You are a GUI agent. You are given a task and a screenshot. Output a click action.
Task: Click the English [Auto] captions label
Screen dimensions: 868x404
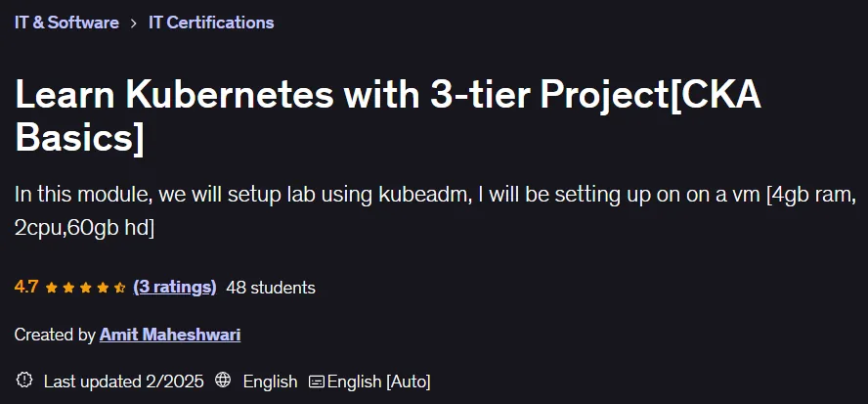click(378, 382)
